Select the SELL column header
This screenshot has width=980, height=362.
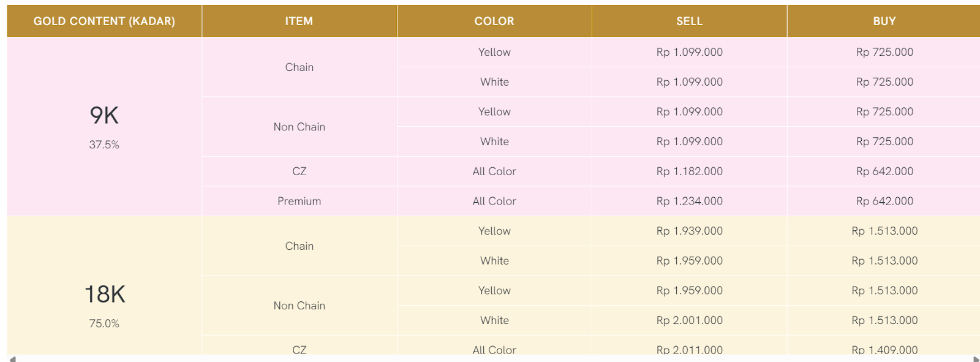[689, 21]
